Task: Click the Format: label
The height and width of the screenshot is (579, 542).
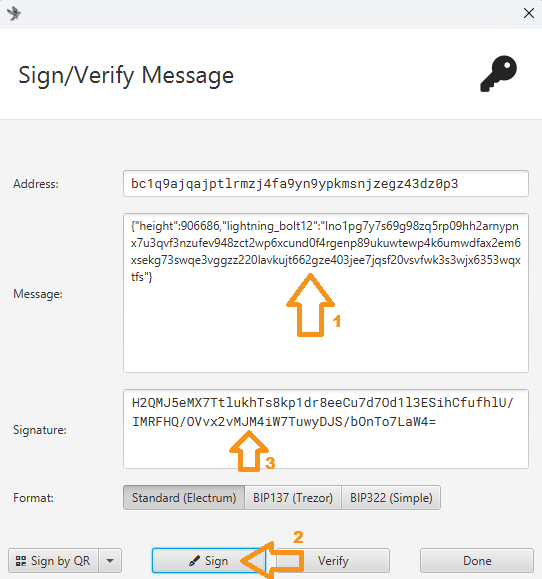Action: point(33,498)
